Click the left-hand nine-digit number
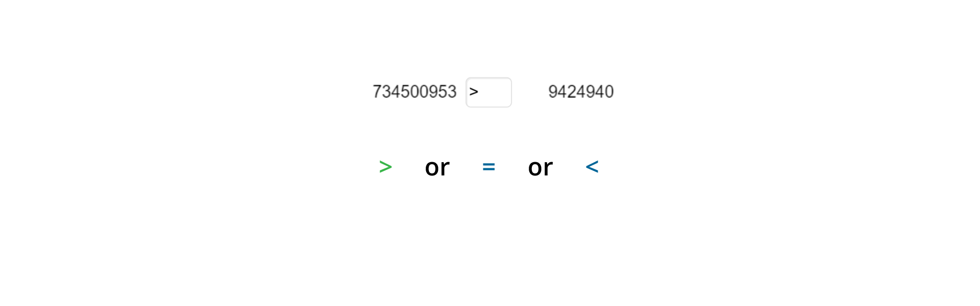This screenshot has width=980, height=306. [414, 92]
